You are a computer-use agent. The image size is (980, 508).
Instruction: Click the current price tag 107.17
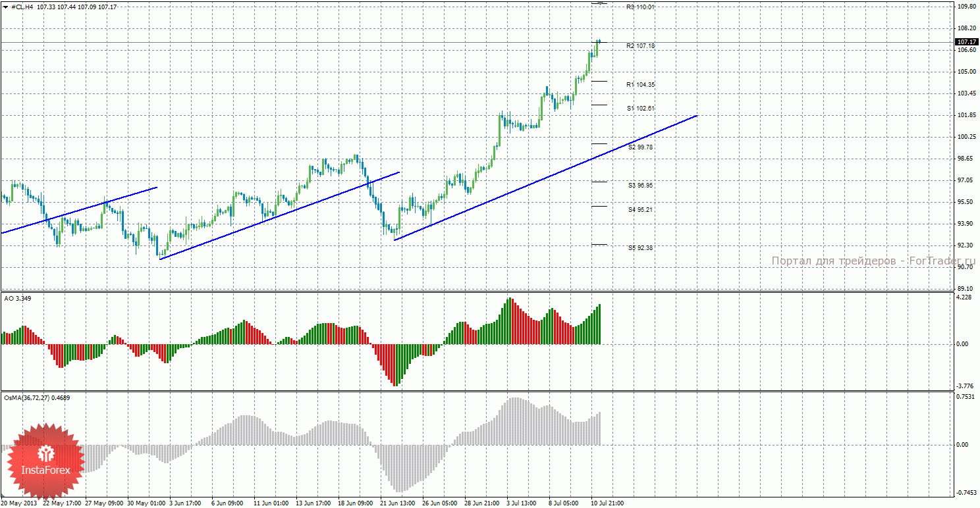click(x=966, y=42)
